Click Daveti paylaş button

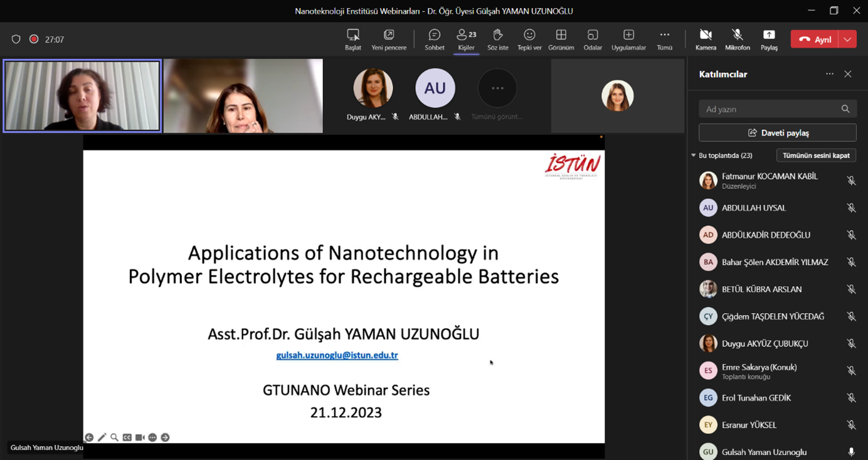point(777,133)
